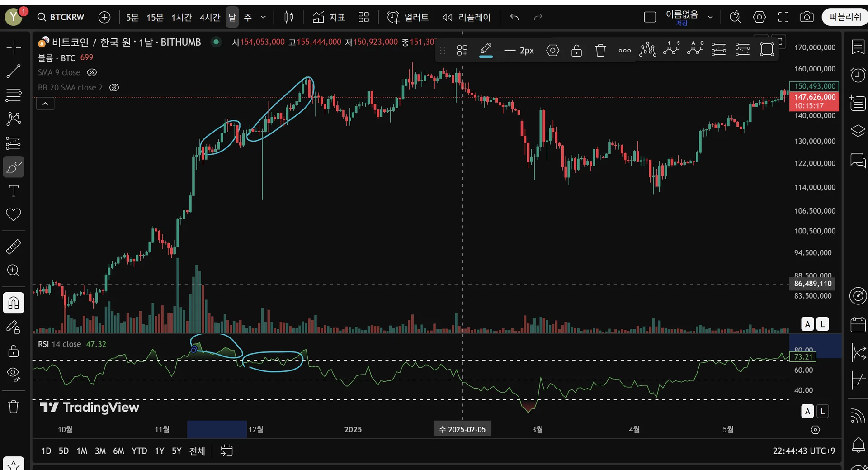This screenshot has height=470, width=868.
Task: Expand the timeframe interval dropdown arrow
Action: click(x=263, y=17)
